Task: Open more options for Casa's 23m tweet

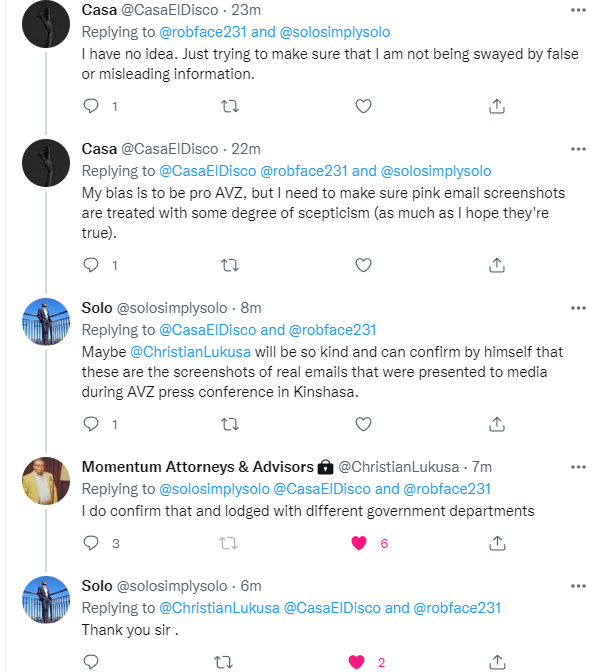Action: pos(578,10)
